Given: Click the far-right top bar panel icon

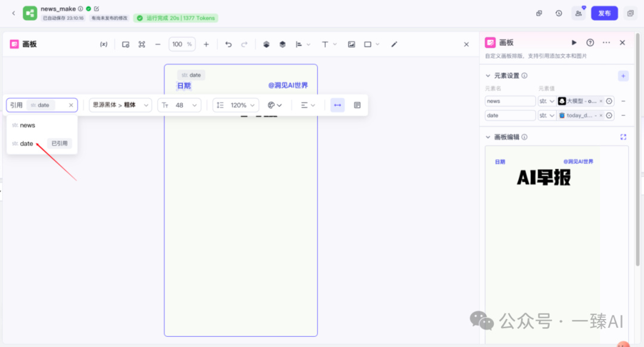Looking at the screenshot, I should 630,13.
